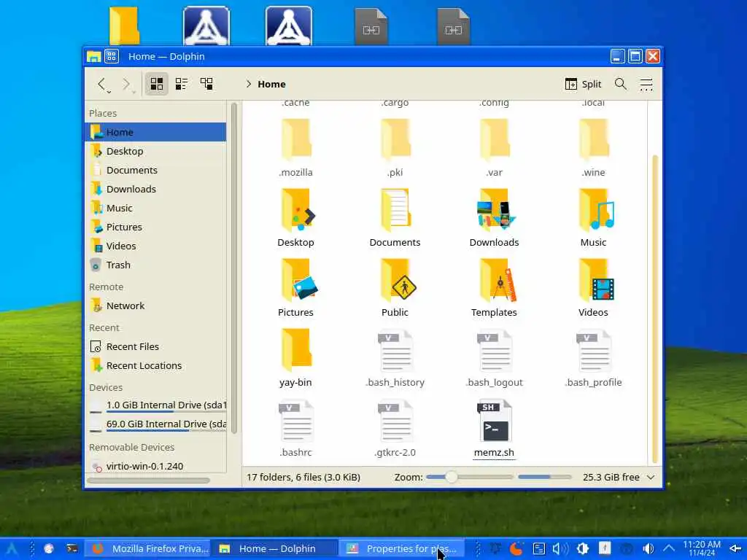Click the Places panel vertical scrollbar
The height and width of the screenshot is (560, 747).
pyautogui.click(x=233, y=268)
